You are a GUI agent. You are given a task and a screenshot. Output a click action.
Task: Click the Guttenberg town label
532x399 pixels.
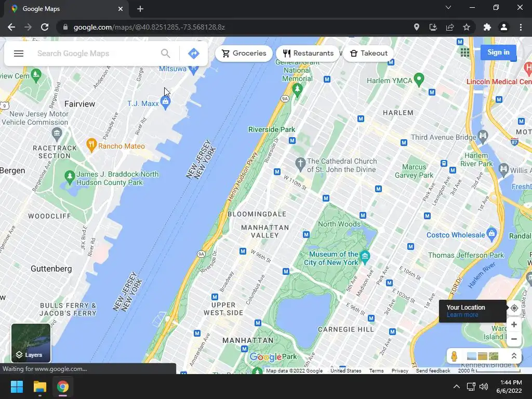point(51,269)
